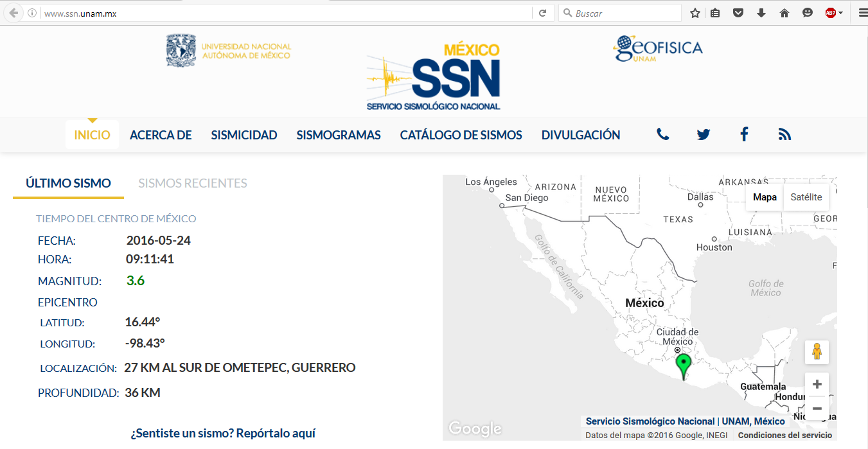Image resolution: width=868 pixels, height=449 pixels.
Task: Open the Buscar search engine dropdown
Action: (x=567, y=12)
